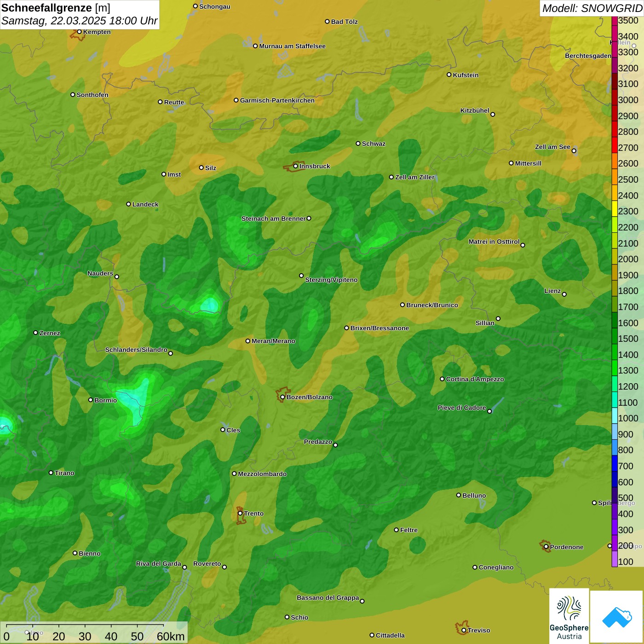Click the Mezzolombardo label
644x644 pixels.
click(262, 474)
